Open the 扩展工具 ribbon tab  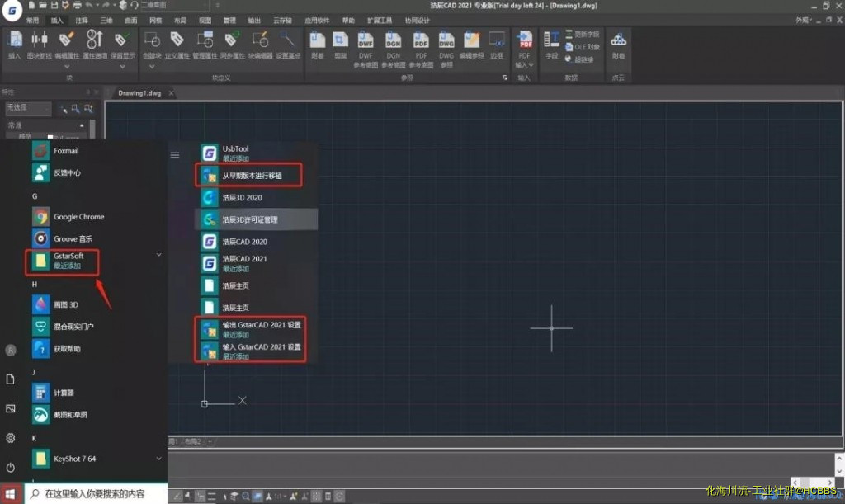[x=380, y=20]
